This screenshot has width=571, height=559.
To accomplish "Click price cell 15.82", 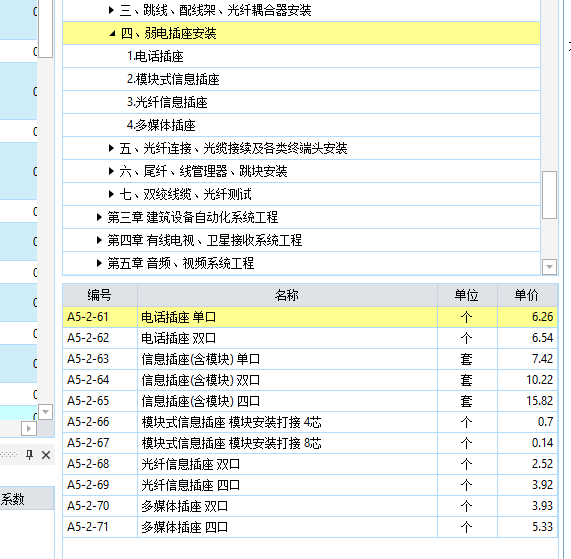I will tap(527, 401).
